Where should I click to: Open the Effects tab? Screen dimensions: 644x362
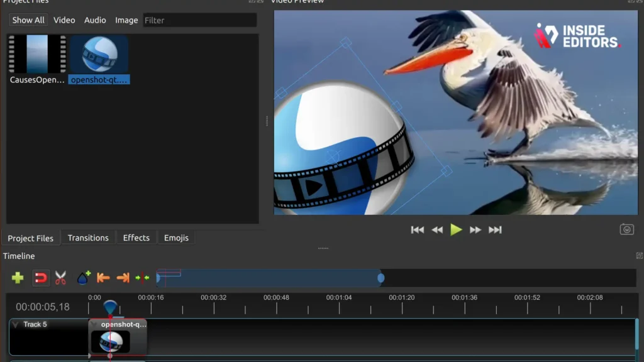pos(136,238)
